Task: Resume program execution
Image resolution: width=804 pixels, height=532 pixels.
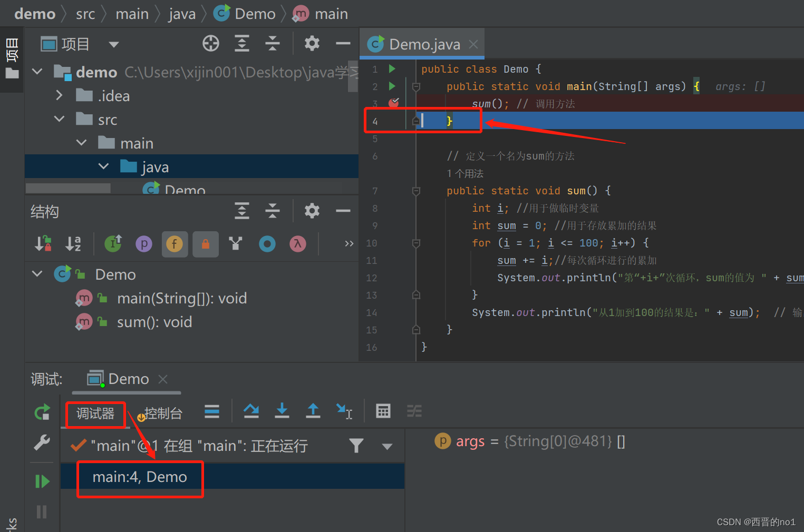Action: 42,481
